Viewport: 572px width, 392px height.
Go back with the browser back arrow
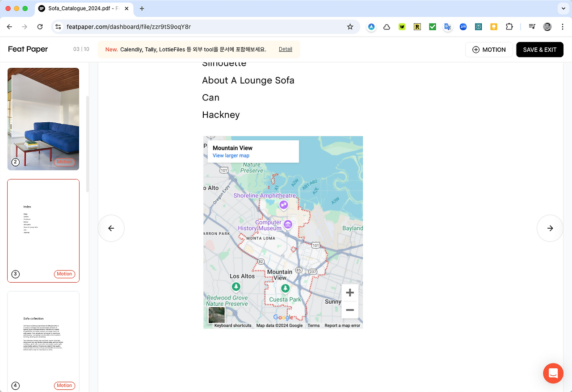9,27
